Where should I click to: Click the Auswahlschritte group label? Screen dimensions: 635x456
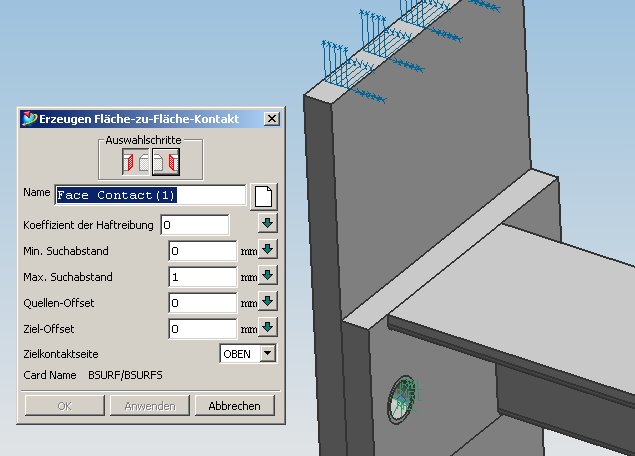(x=143, y=140)
